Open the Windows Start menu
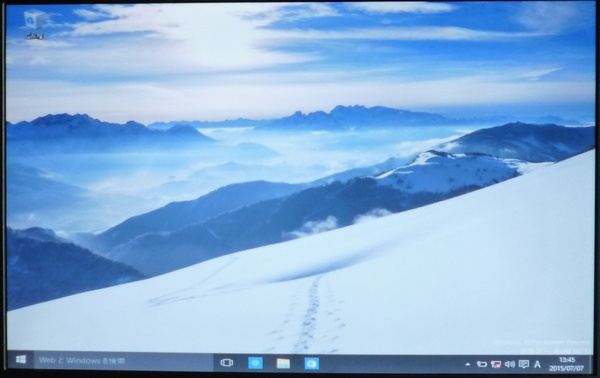The image size is (600, 378). tap(21, 360)
